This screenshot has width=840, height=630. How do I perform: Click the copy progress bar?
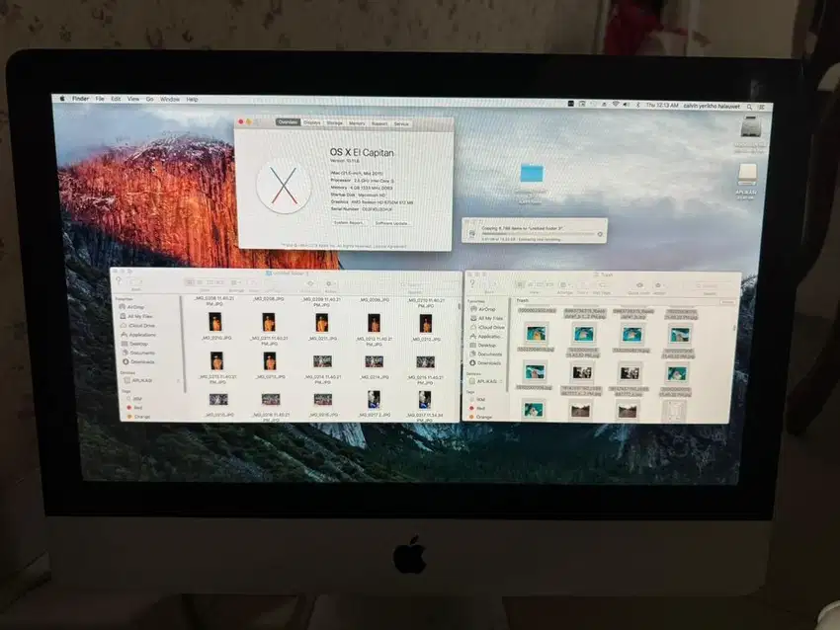tap(538, 234)
